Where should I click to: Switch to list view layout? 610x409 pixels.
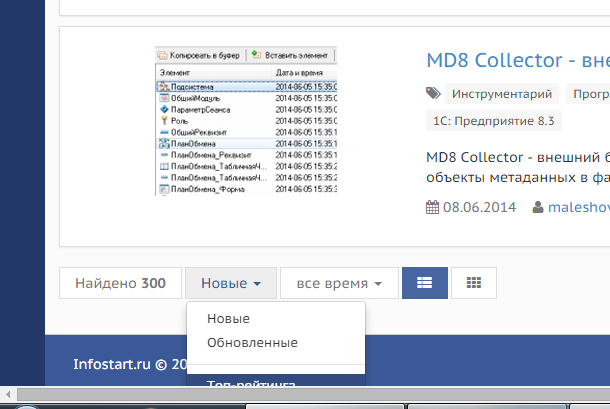click(425, 283)
